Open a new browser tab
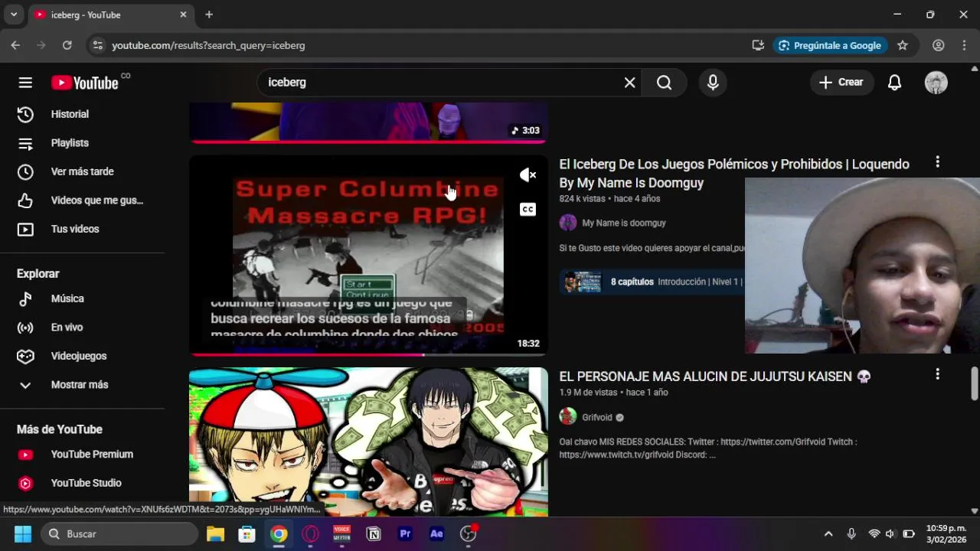This screenshot has height=551, width=980. click(x=209, y=15)
